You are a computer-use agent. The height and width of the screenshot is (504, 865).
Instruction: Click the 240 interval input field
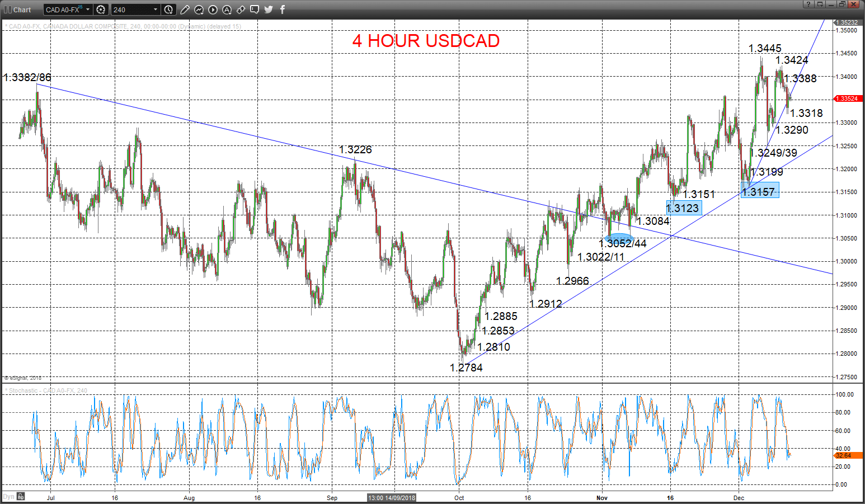pyautogui.click(x=136, y=10)
